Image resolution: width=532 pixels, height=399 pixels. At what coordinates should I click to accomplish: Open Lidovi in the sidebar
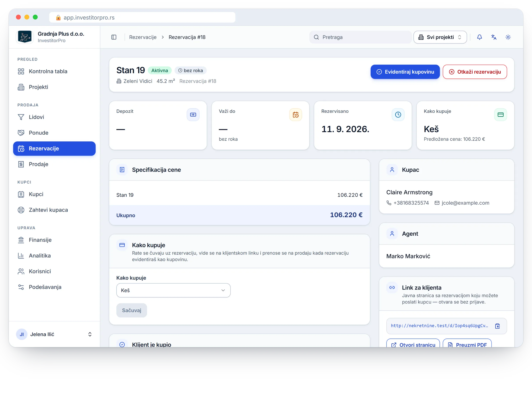(x=54, y=117)
